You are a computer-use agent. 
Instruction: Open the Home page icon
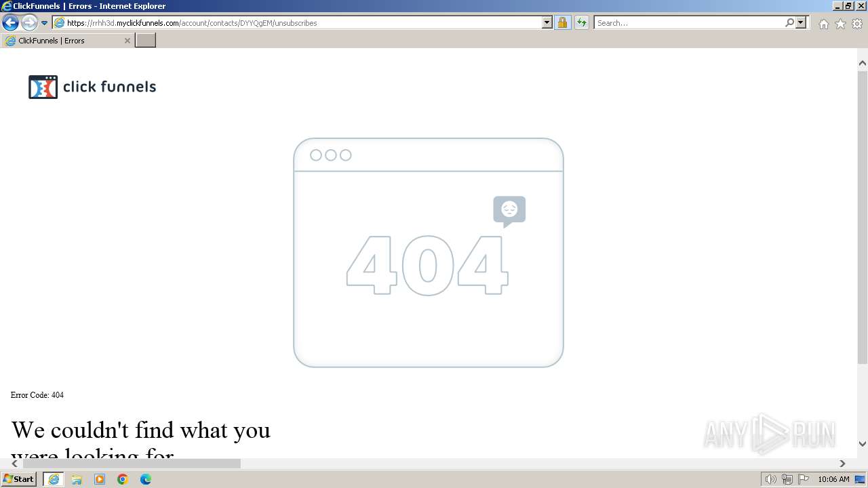pyautogui.click(x=823, y=24)
